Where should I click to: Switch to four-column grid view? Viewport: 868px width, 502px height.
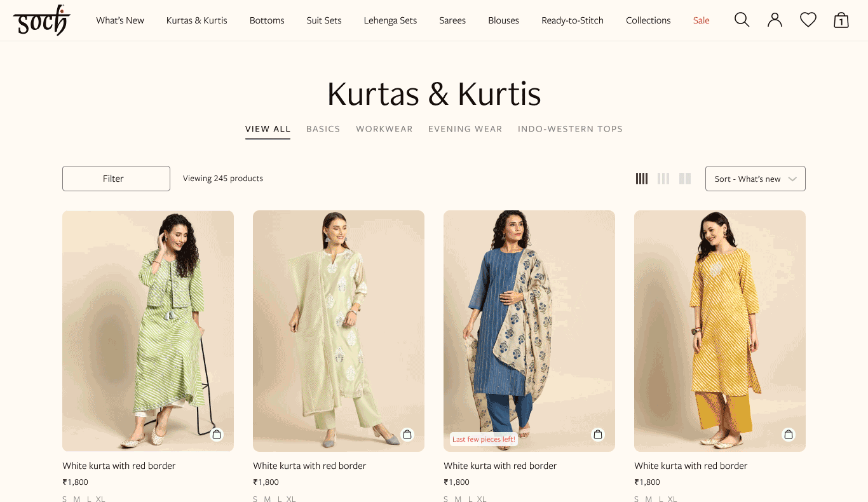[642, 179]
